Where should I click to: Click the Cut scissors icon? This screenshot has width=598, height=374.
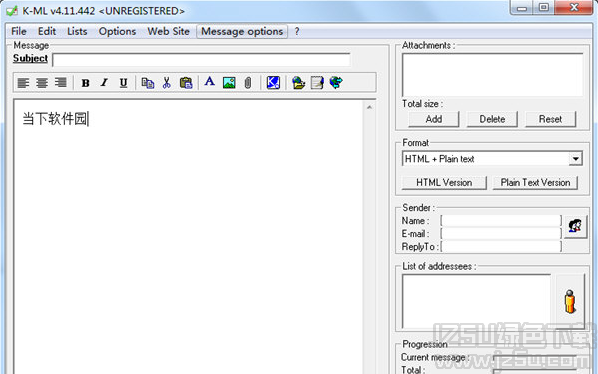pyautogui.click(x=167, y=82)
